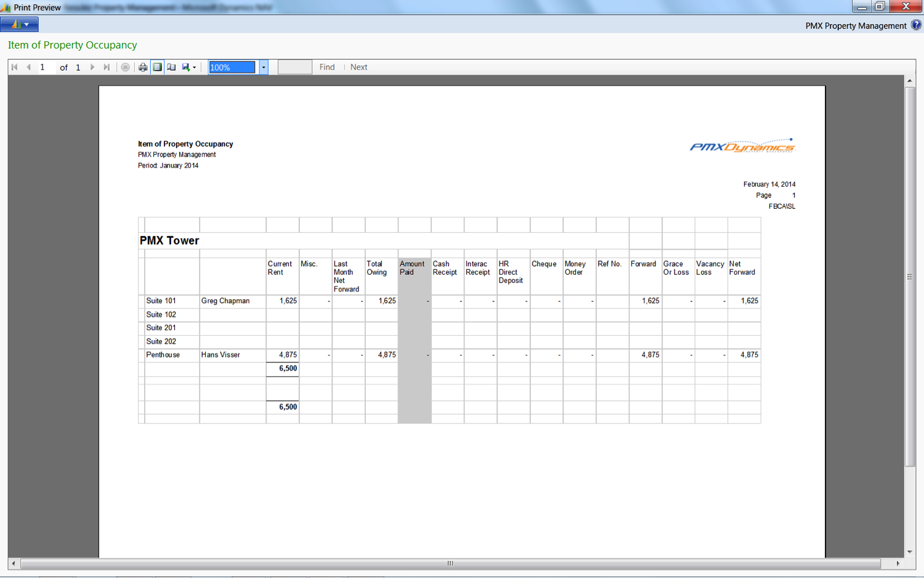The width and height of the screenshot is (924, 578).
Task: Click 'PMX Property Management' in the top-right header bar
Action: tap(856, 26)
